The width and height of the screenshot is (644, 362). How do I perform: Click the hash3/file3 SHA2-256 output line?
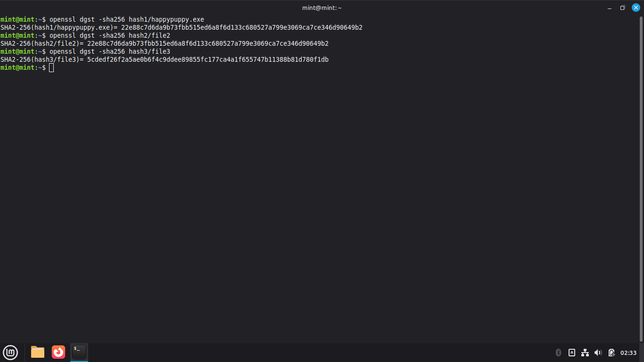164,60
